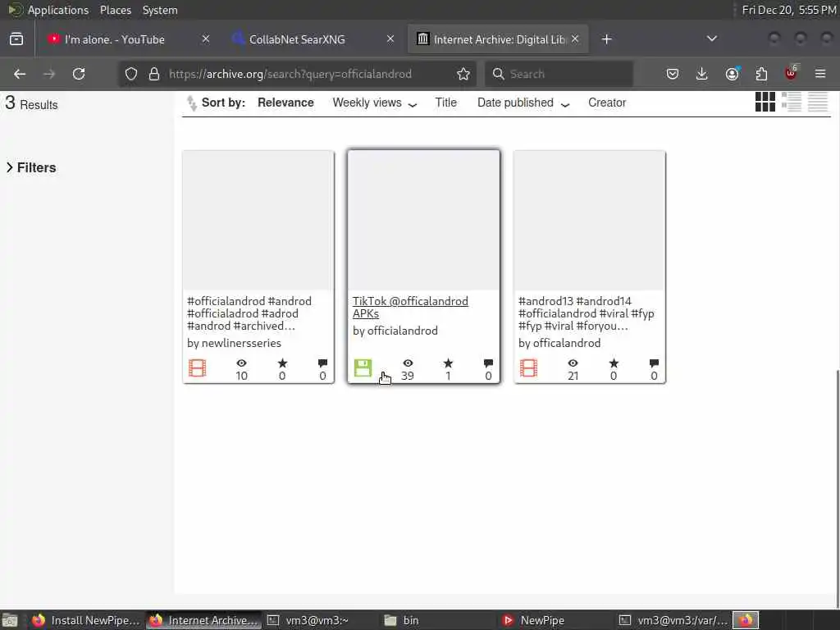Open Firefox View icon in tab bar

(16, 39)
